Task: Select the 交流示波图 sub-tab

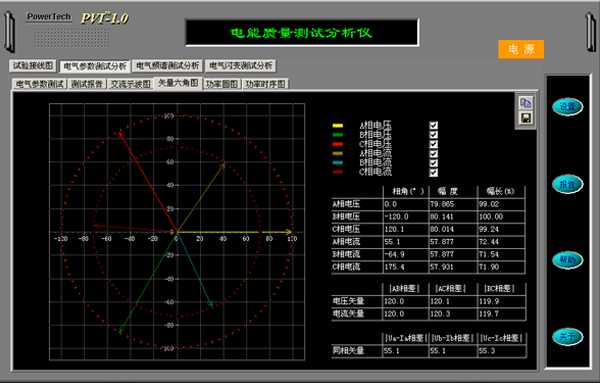Action: coord(130,84)
